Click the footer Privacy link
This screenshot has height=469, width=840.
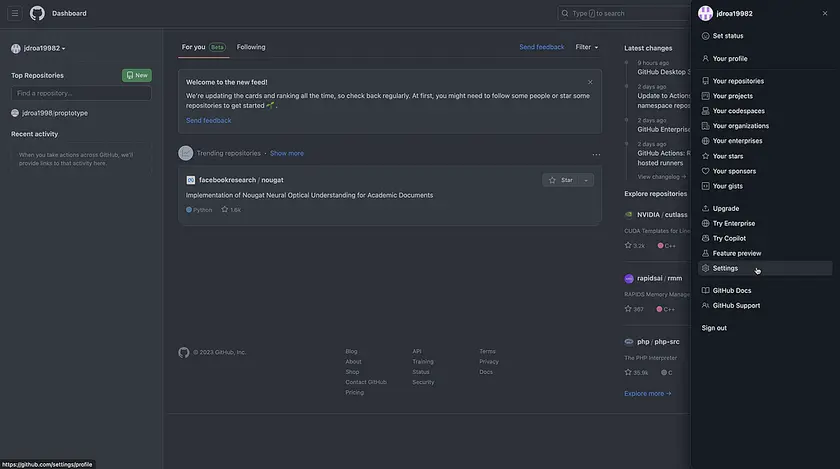click(489, 362)
